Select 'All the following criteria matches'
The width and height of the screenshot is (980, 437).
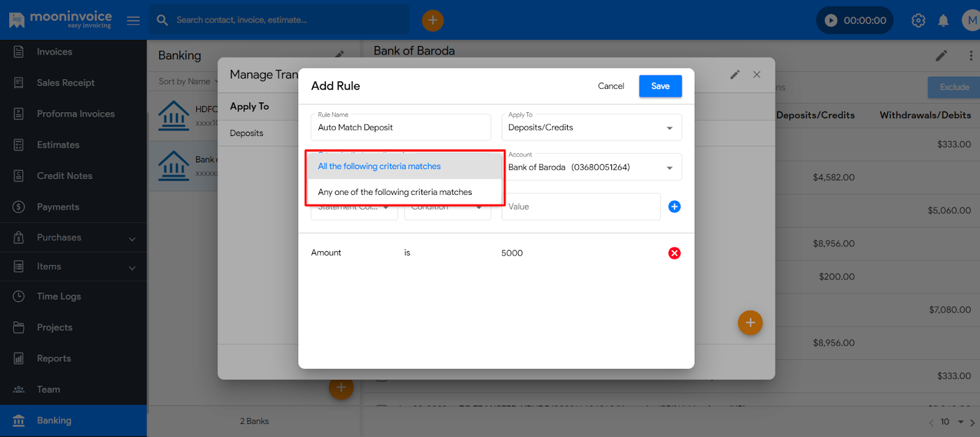coord(379,166)
